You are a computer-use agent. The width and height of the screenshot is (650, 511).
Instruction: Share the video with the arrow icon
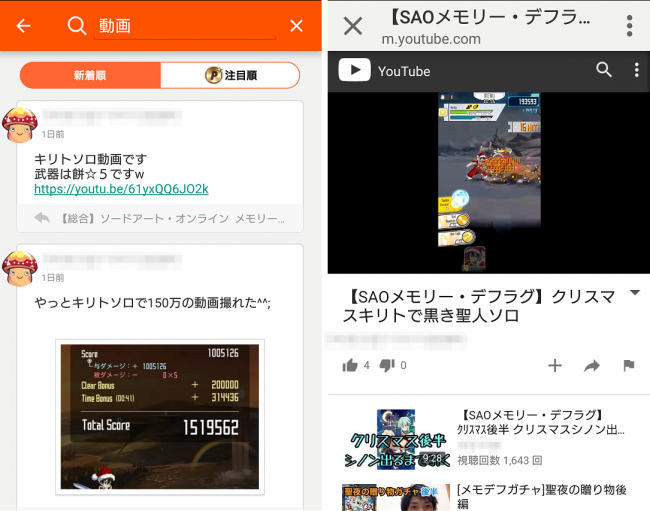point(592,366)
